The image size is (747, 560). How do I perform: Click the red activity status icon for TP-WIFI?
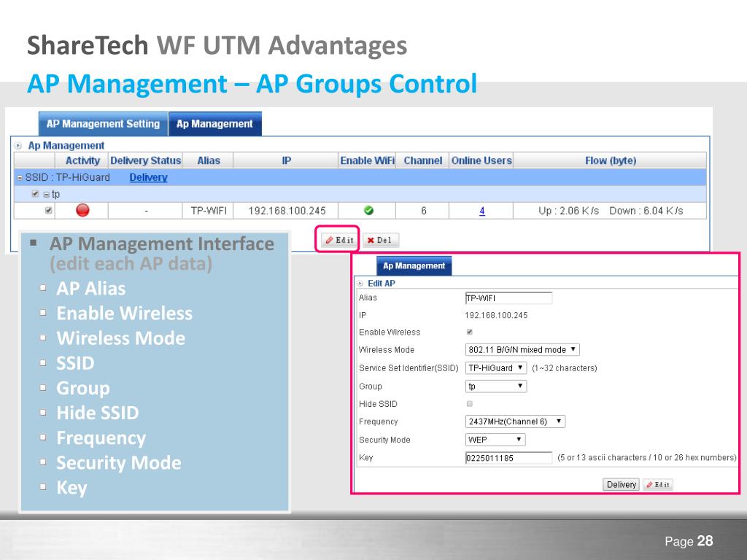[x=82, y=210]
